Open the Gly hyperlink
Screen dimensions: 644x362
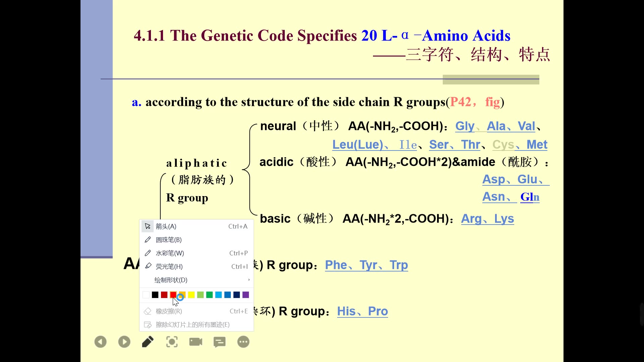click(x=465, y=126)
